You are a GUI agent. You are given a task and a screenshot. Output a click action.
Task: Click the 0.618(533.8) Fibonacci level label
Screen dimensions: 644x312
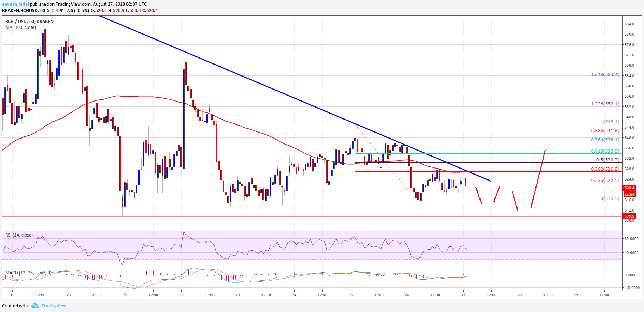pos(605,151)
